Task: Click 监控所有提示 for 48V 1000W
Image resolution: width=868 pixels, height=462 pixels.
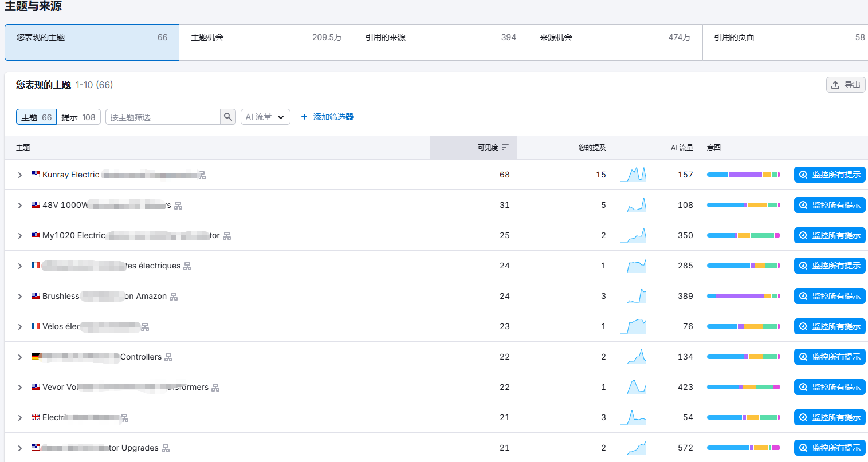Action: (830, 205)
